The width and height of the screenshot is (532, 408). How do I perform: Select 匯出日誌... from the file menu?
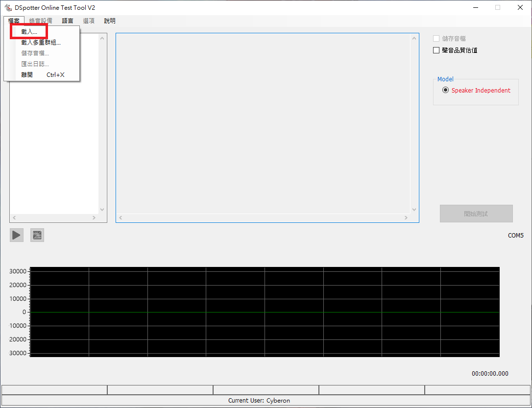(35, 64)
